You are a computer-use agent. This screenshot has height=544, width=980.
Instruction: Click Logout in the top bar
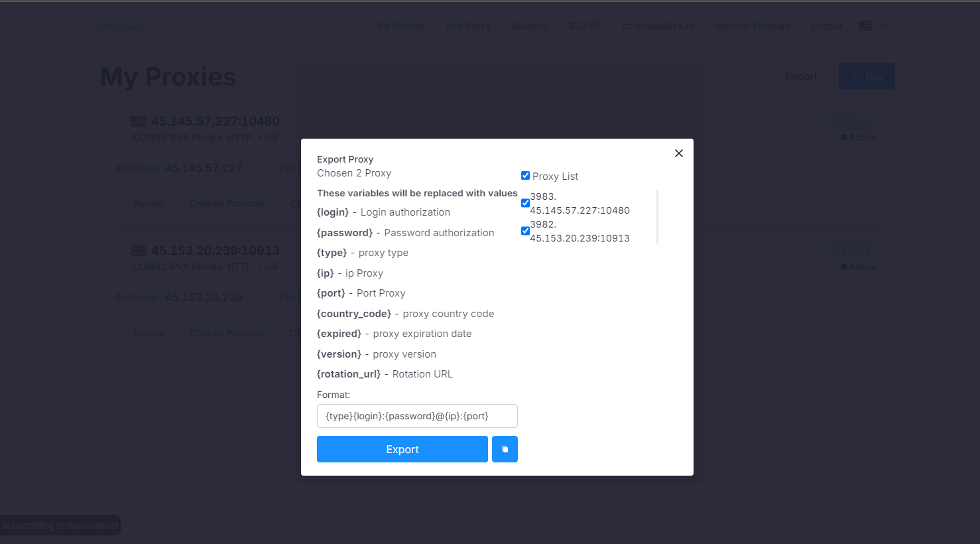826,27
